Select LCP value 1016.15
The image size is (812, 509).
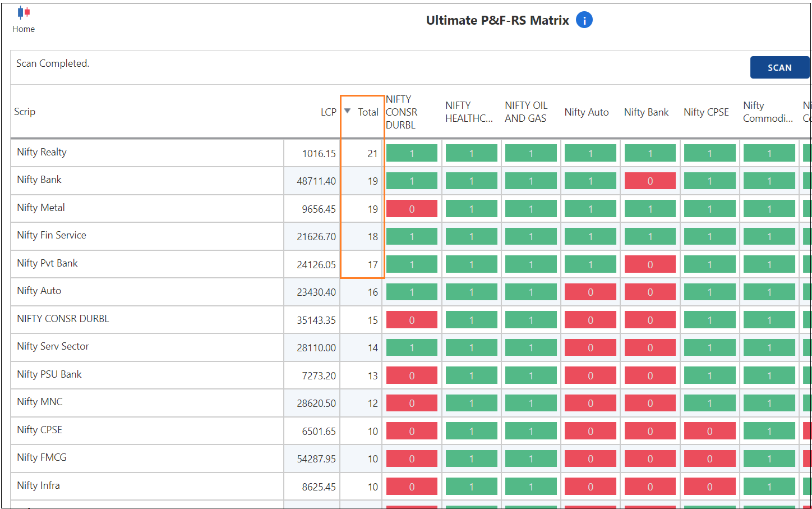pyautogui.click(x=319, y=154)
